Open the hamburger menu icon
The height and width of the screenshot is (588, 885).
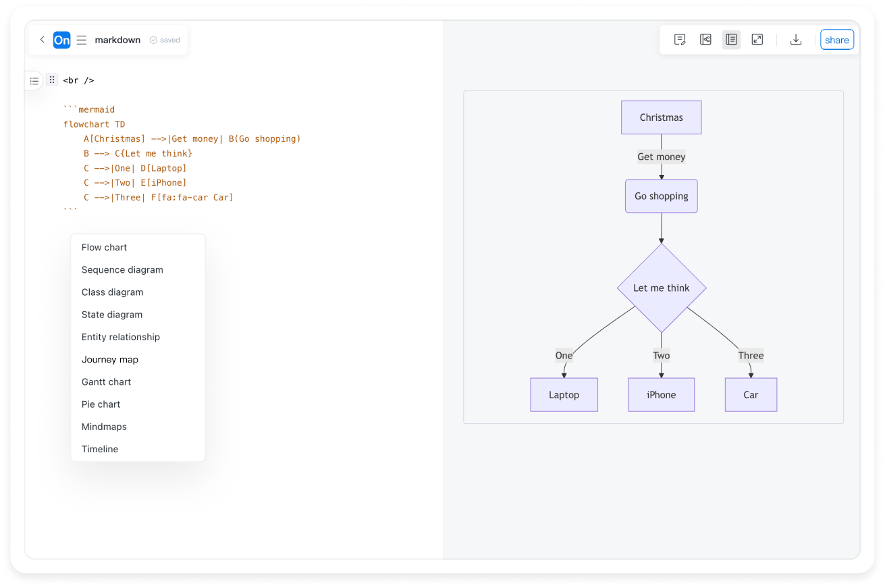pyautogui.click(x=82, y=40)
